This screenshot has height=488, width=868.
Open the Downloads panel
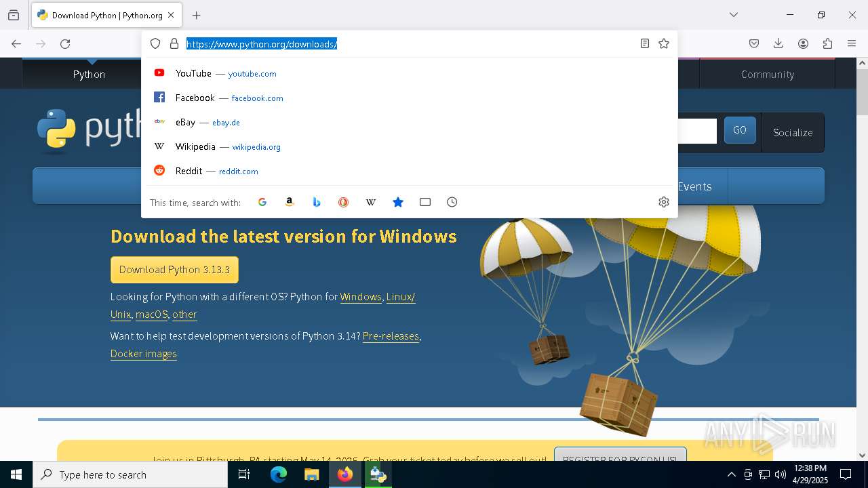778,44
